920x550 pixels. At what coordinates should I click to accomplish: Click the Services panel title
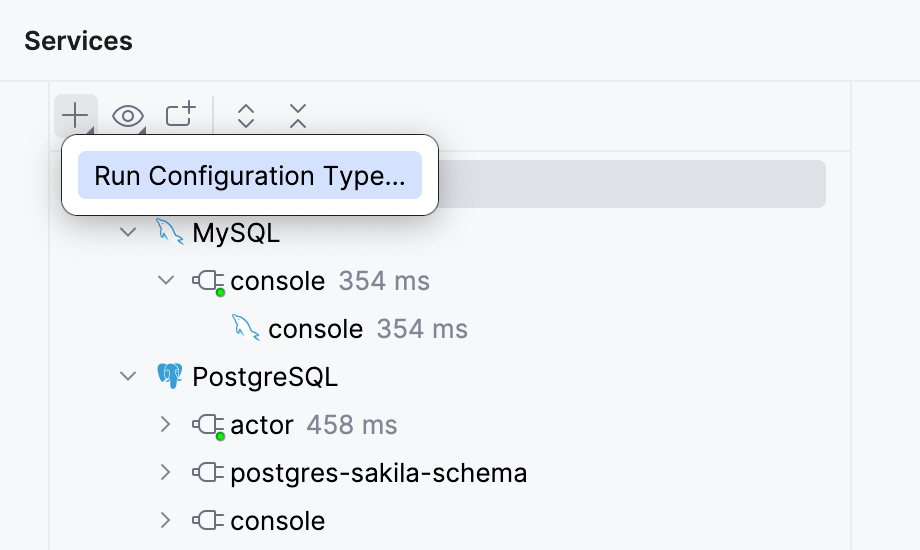click(x=78, y=41)
